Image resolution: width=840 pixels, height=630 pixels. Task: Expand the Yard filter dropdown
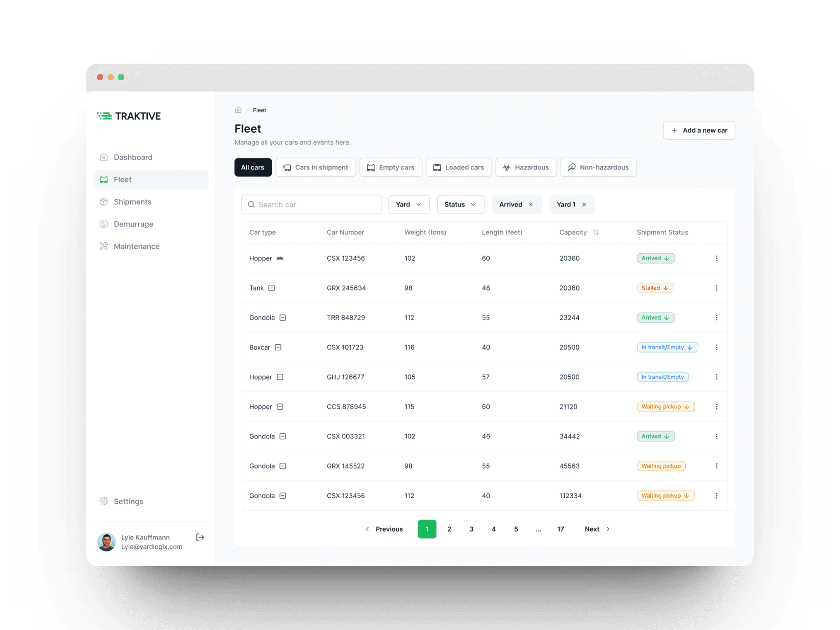pos(409,204)
